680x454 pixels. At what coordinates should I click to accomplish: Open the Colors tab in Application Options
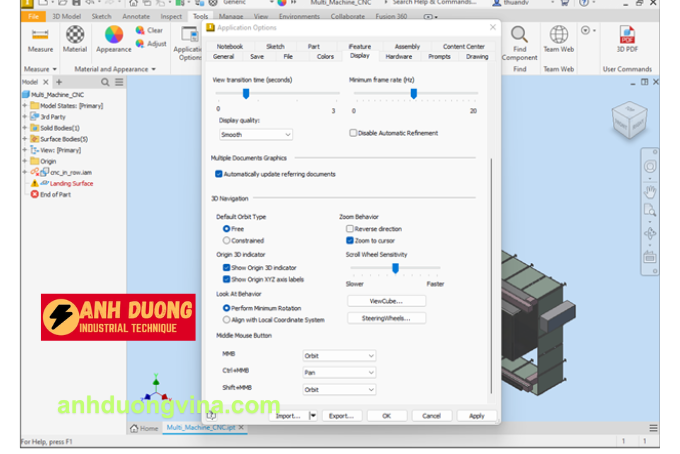[325, 57]
